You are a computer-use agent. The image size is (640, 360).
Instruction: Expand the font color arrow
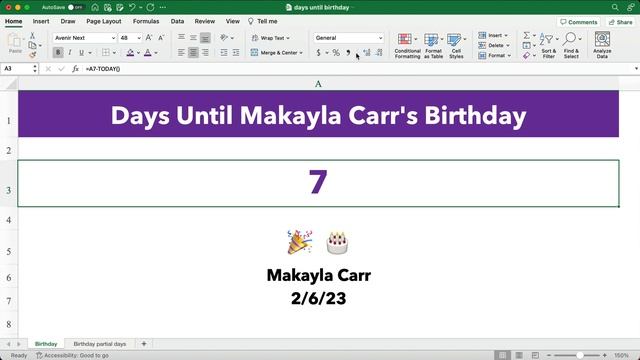(156, 53)
